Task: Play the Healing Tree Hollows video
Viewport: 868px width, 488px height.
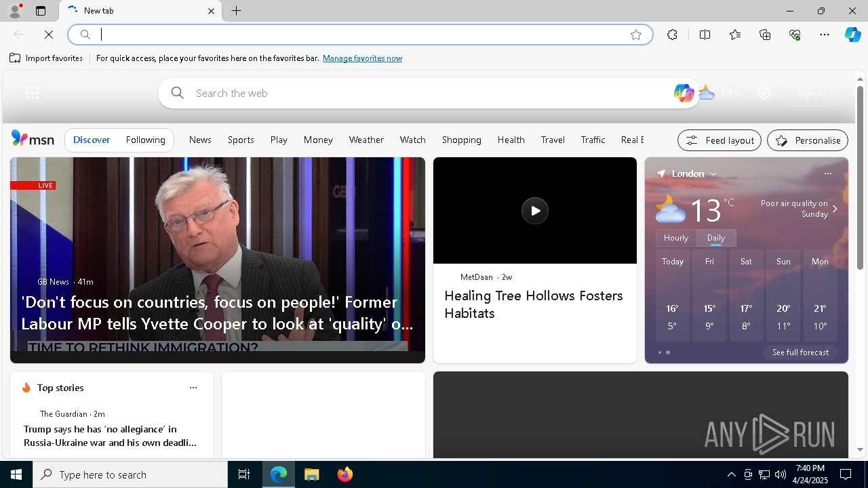Action: click(535, 211)
